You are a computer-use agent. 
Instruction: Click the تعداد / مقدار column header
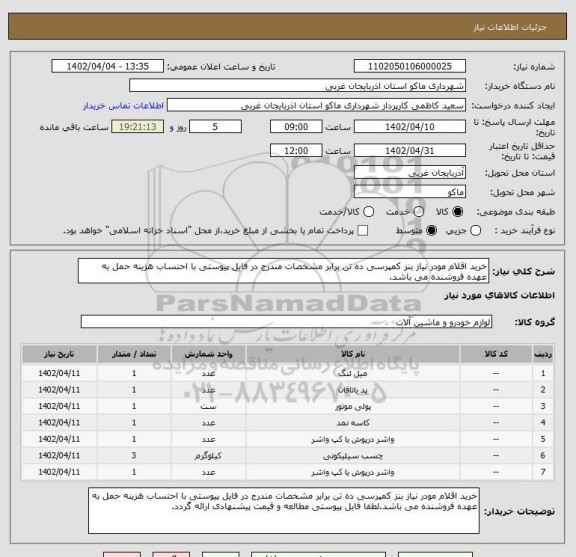click(134, 354)
